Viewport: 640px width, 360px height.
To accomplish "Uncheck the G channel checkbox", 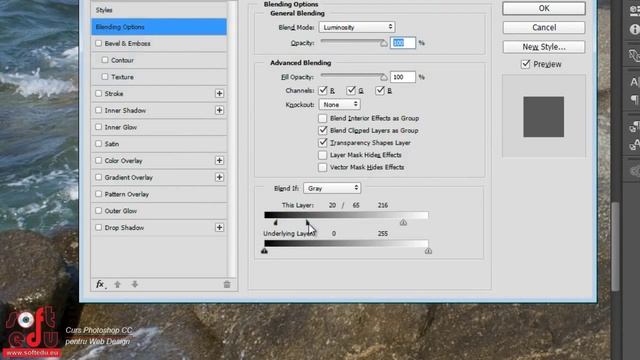I will (351, 90).
